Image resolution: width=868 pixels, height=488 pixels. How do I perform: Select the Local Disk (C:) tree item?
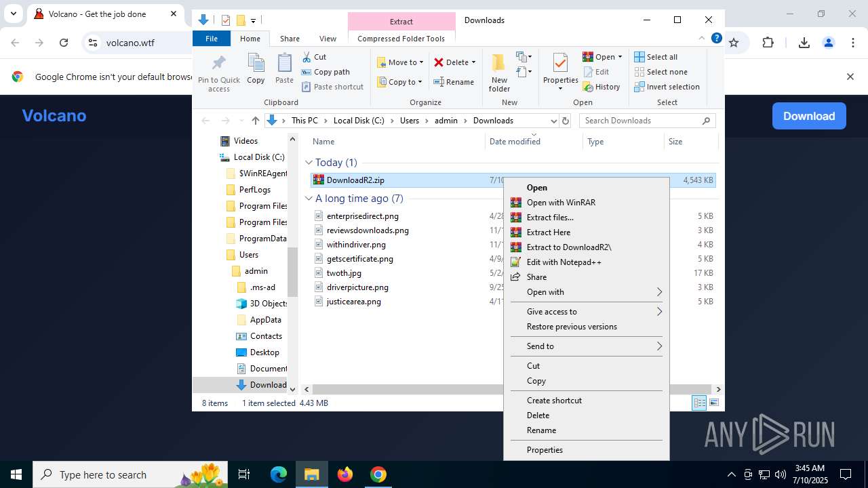[259, 157]
